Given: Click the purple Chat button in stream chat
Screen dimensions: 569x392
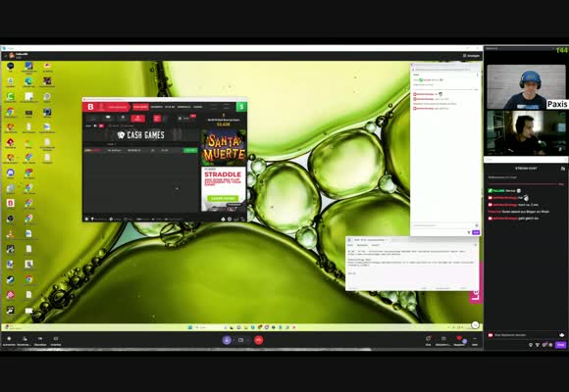Looking at the screenshot, I should pos(560,345).
